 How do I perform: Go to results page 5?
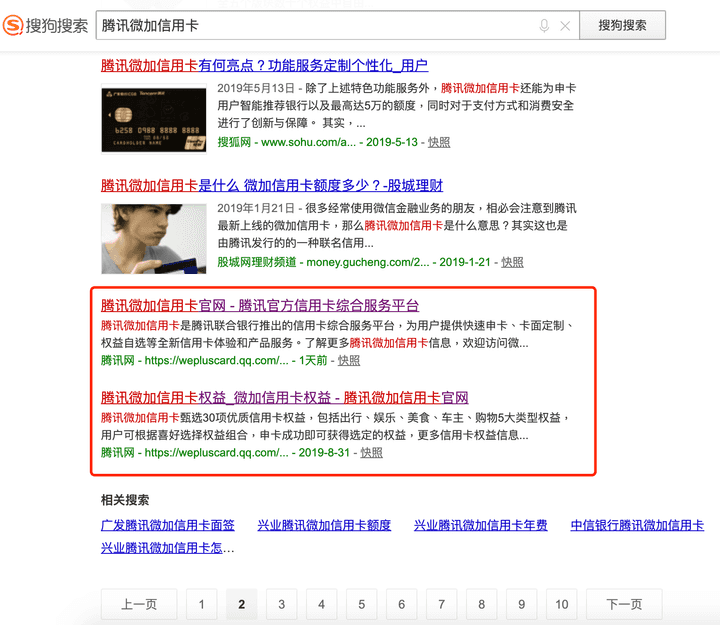(361, 604)
